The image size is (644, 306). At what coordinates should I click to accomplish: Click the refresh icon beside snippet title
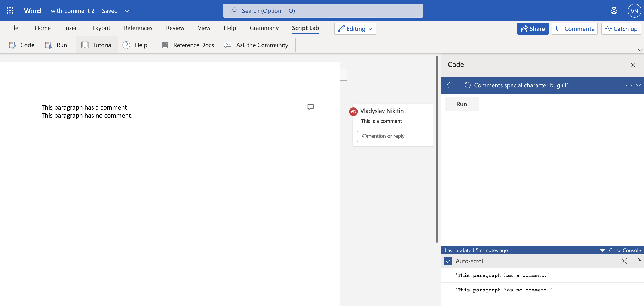click(467, 85)
